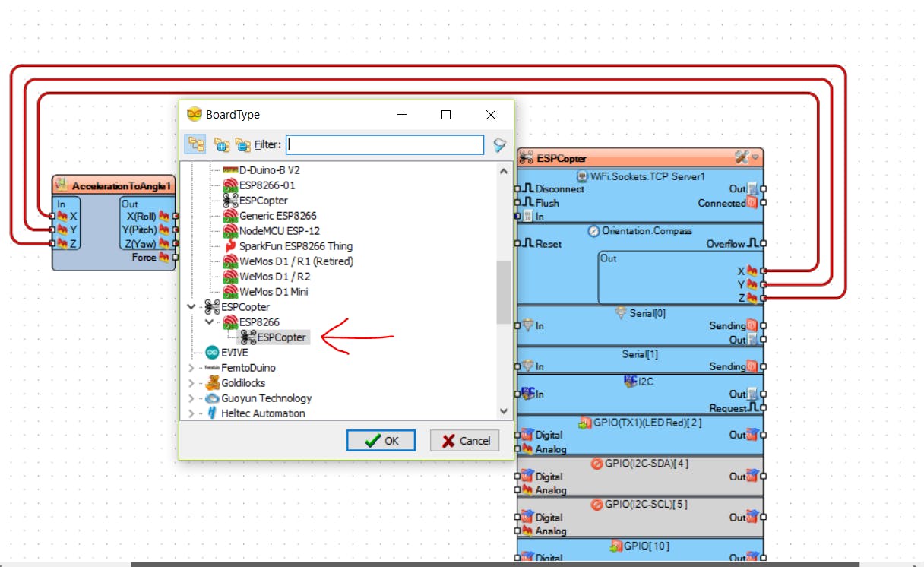Image resolution: width=924 pixels, height=567 pixels.
Task: Maximize the BoardType dialog
Action: point(446,115)
